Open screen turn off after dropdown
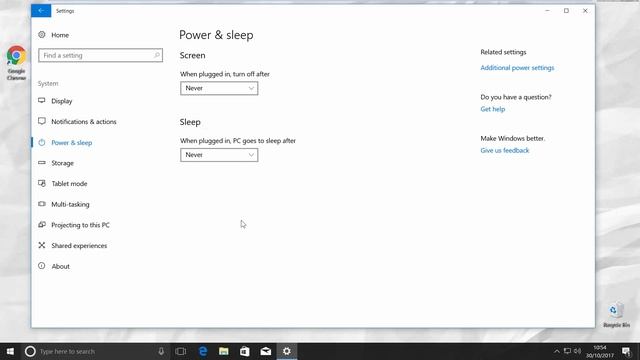The image size is (640, 360). [x=219, y=88]
